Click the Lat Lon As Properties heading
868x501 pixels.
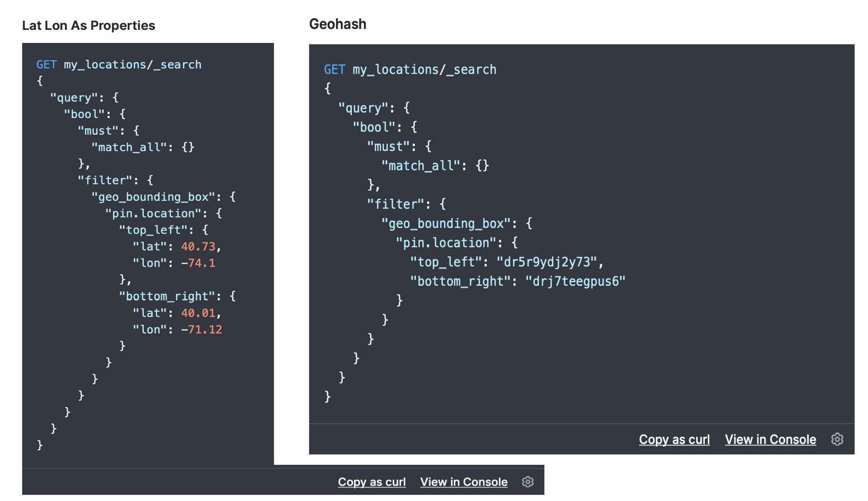pyautogui.click(x=89, y=25)
